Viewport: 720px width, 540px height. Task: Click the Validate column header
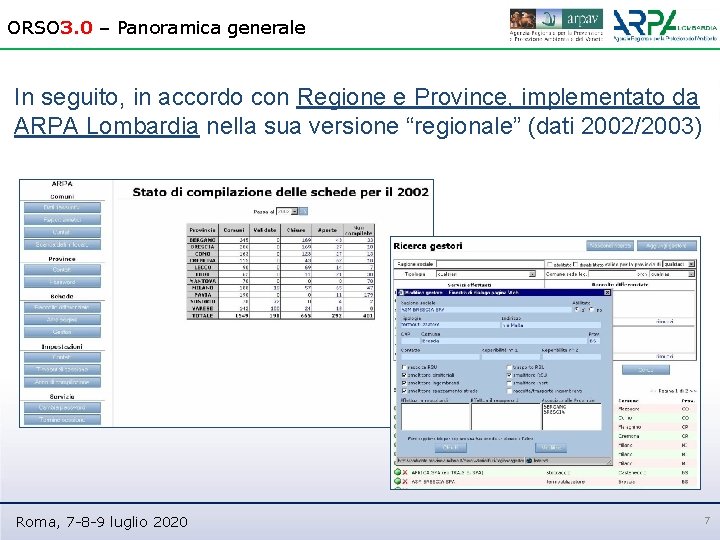click(x=265, y=230)
